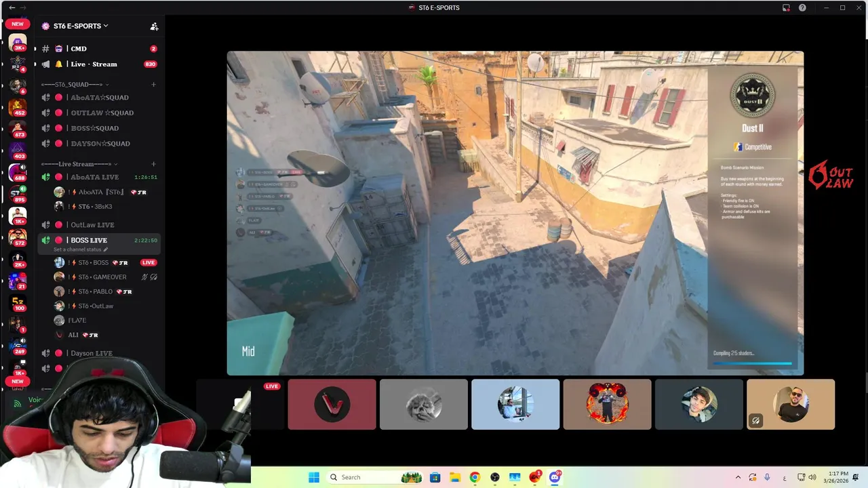Go back with the title bar arrow

tap(12, 7)
